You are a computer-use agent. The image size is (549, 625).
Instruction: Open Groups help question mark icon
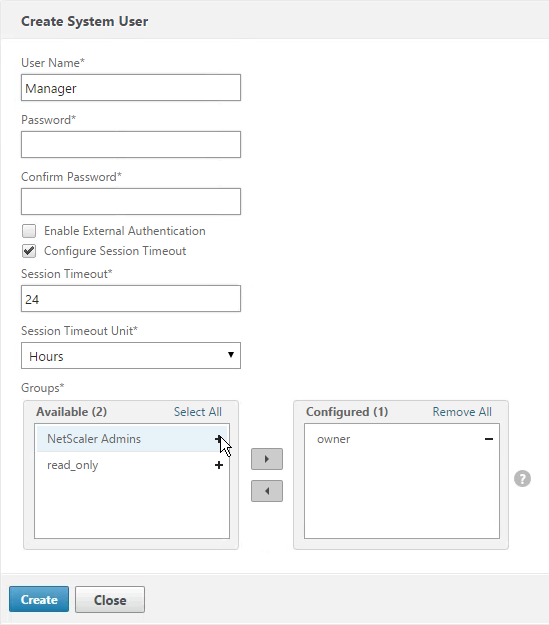[522, 478]
